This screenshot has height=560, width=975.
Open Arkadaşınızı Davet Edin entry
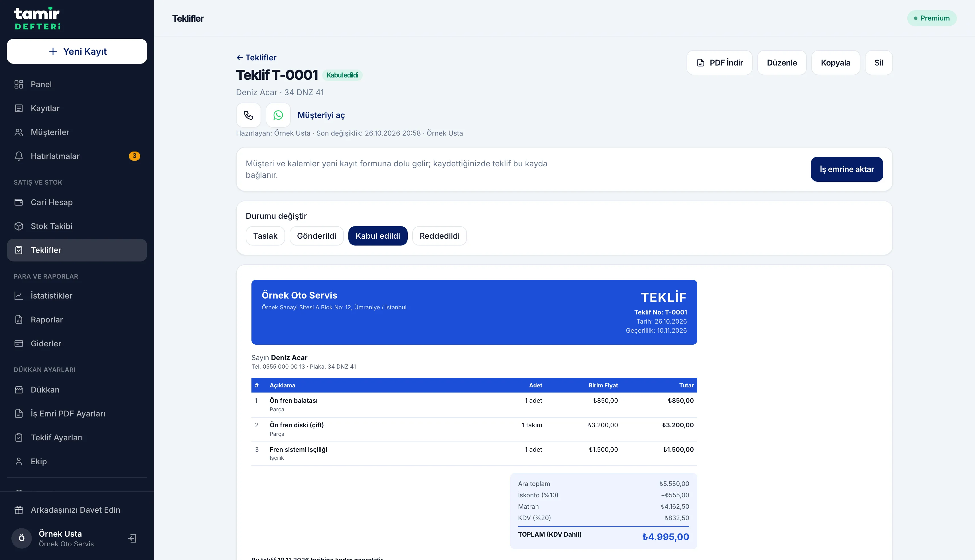pyautogui.click(x=77, y=510)
